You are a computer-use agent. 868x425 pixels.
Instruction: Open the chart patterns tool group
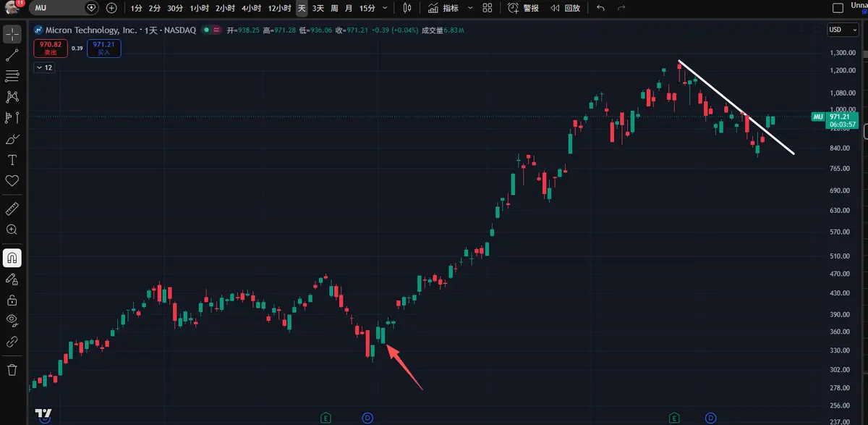click(x=12, y=97)
